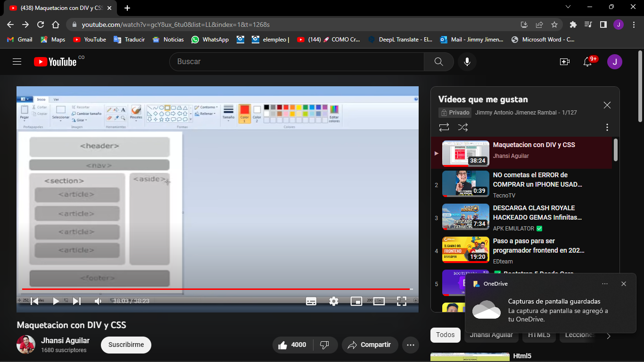Open YouTube hamburger guide menu
The image size is (644, 362).
17,62
